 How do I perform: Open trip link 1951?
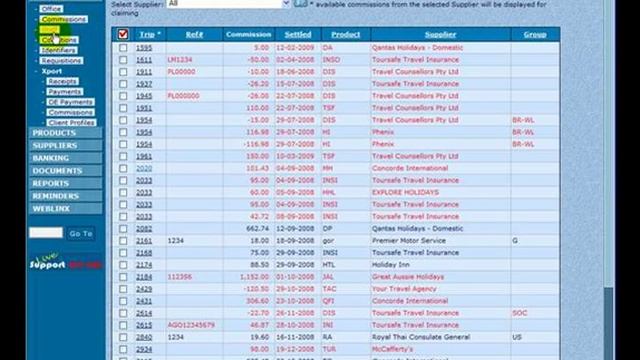144,108
